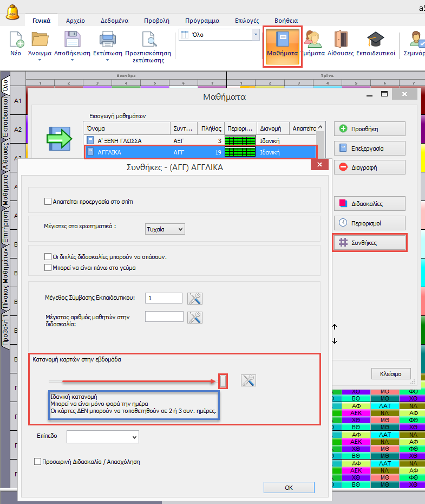425x504 pixels.
Task: Click the Μέγιστος αριθμός μαθητών input field
Action: click(164, 316)
